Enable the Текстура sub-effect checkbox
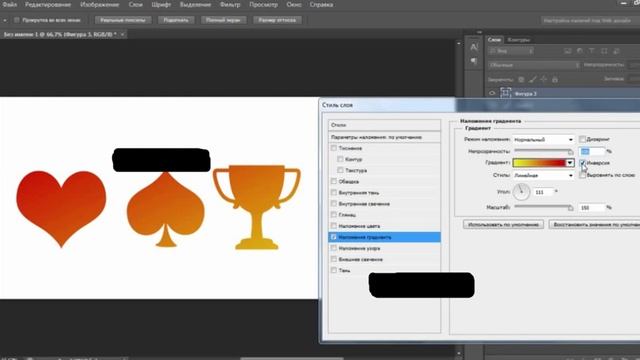This screenshot has width=640, height=360. (340, 170)
